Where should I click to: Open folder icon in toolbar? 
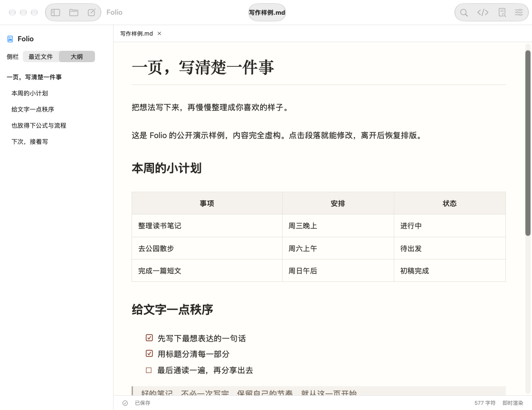coord(74,12)
